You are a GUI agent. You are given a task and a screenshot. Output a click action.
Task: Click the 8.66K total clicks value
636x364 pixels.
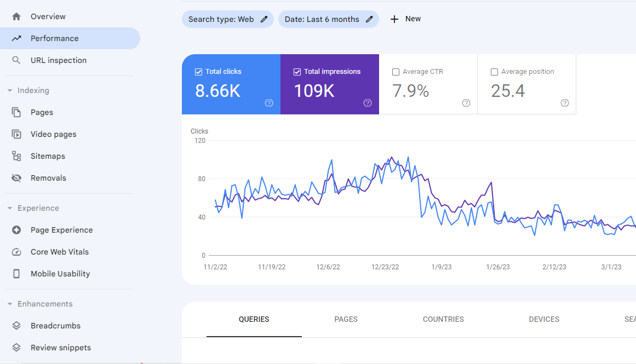tap(218, 91)
